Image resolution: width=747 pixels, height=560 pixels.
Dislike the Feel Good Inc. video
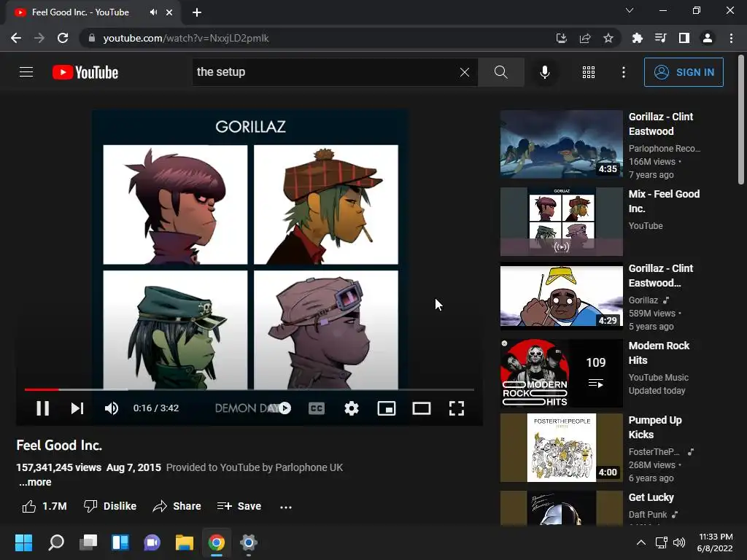pyautogui.click(x=110, y=506)
